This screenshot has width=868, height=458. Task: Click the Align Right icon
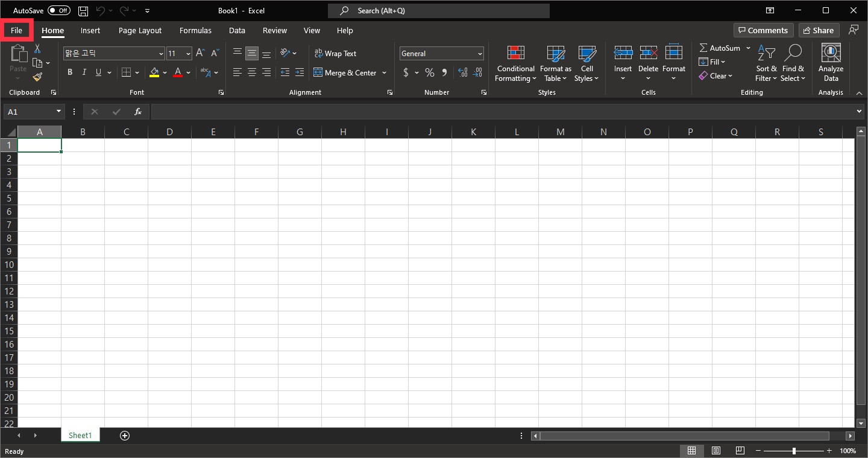coord(266,72)
